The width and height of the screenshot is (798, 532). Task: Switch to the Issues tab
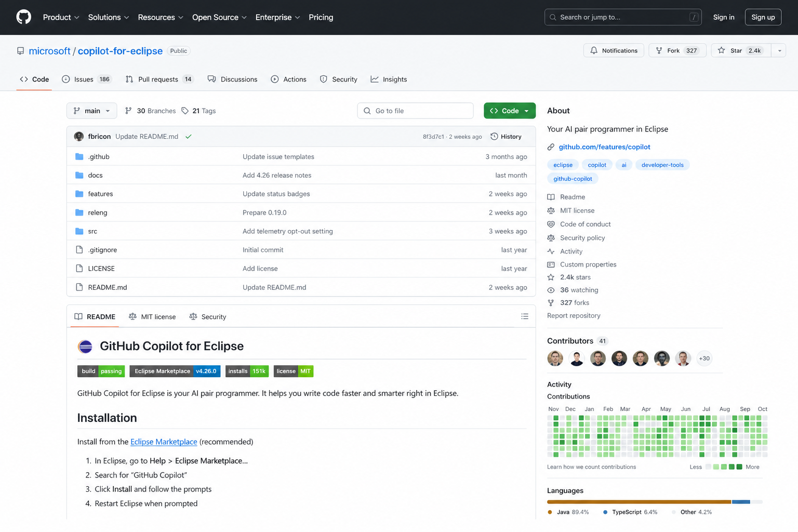[x=86, y=79]
